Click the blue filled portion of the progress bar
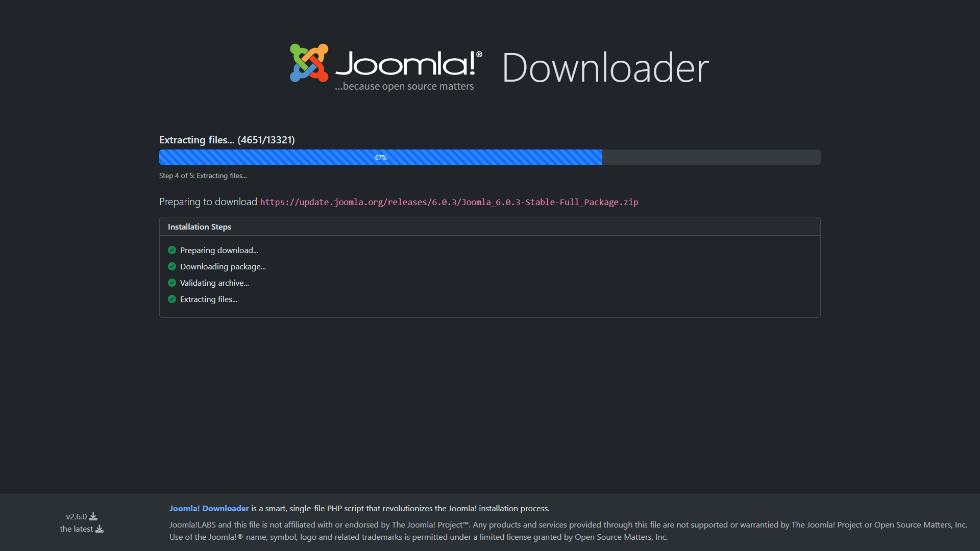The image size is (980, 551). tap(265, 157)
